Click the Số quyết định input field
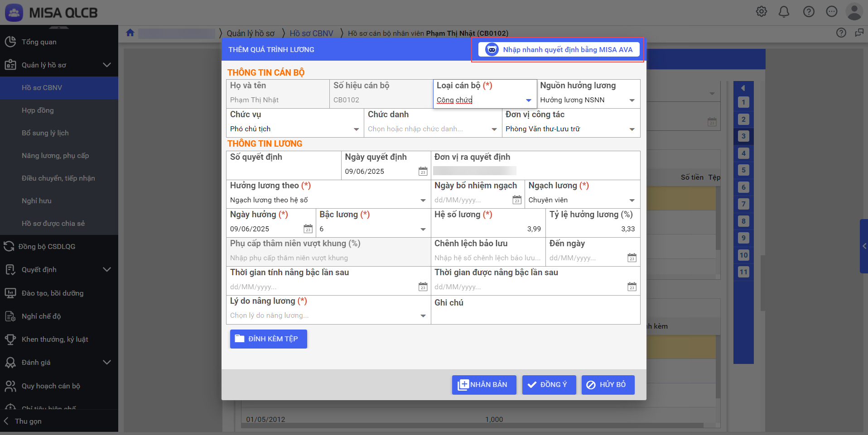 (x=283, y=172)
